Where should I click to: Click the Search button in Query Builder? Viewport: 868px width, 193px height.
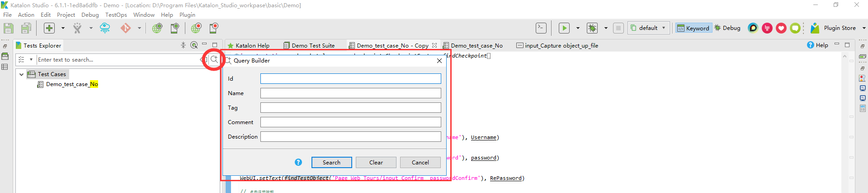[x=332, y=163]
